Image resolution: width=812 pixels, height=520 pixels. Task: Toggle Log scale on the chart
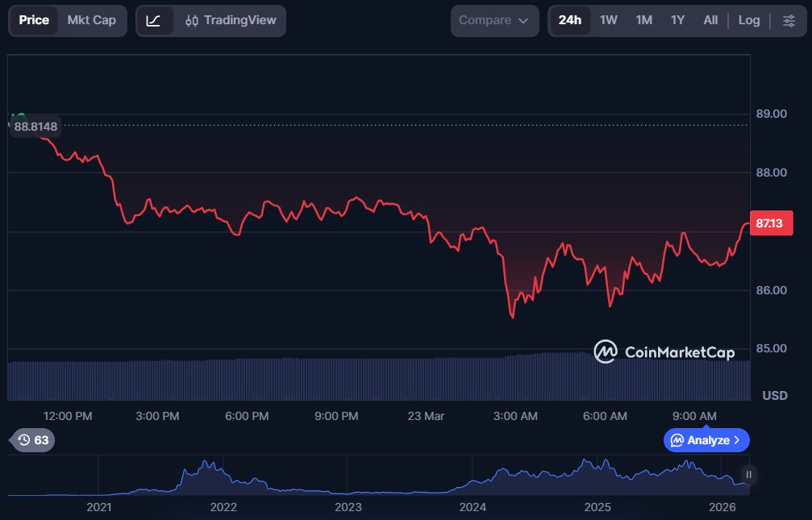(748, 20)
